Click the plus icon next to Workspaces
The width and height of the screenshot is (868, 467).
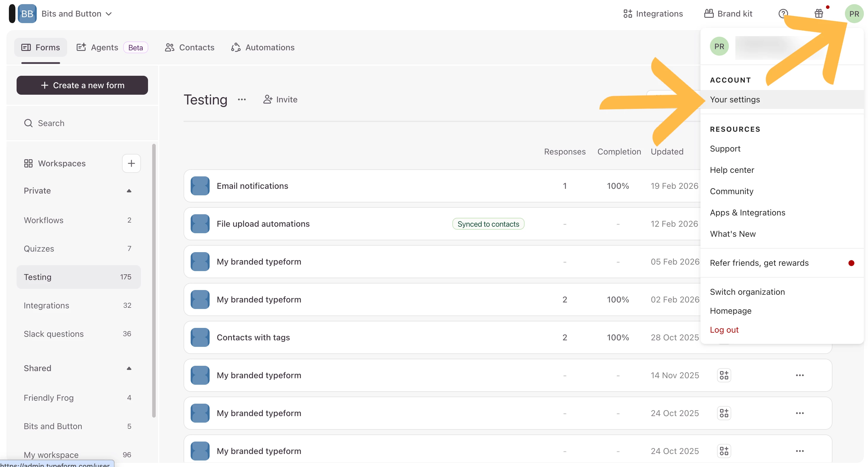click(x=131, y=163)
